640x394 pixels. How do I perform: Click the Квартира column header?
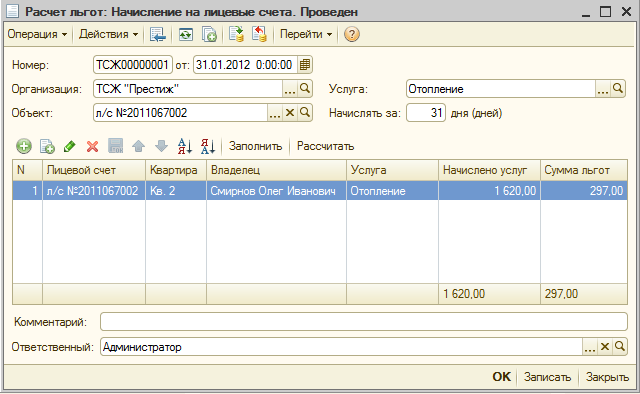coord(176,170)
